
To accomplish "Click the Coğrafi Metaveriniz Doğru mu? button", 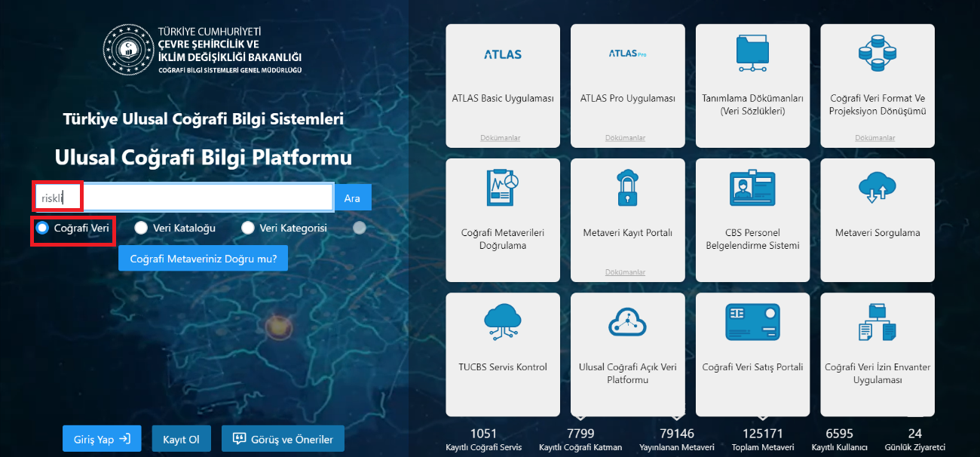I will (204, 258).
